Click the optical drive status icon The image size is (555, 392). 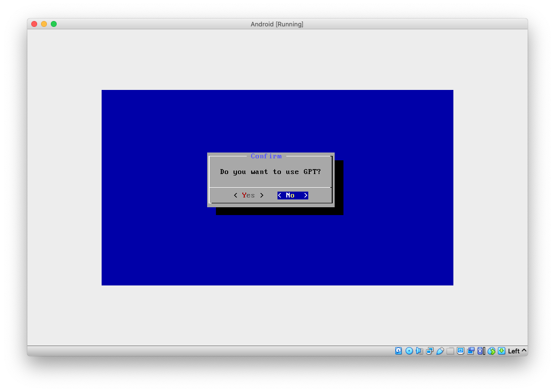click(x=409, y=350)
